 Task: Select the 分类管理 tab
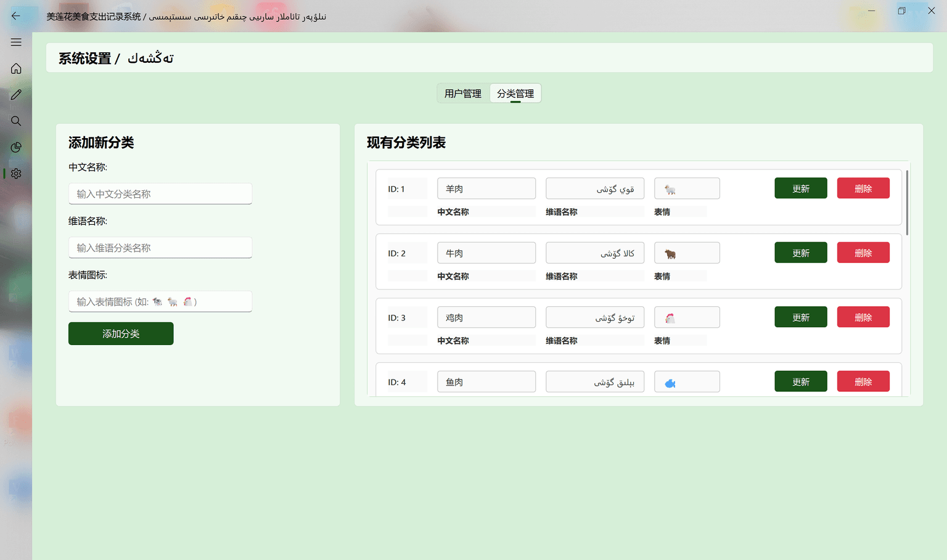[x=515, y=94]
